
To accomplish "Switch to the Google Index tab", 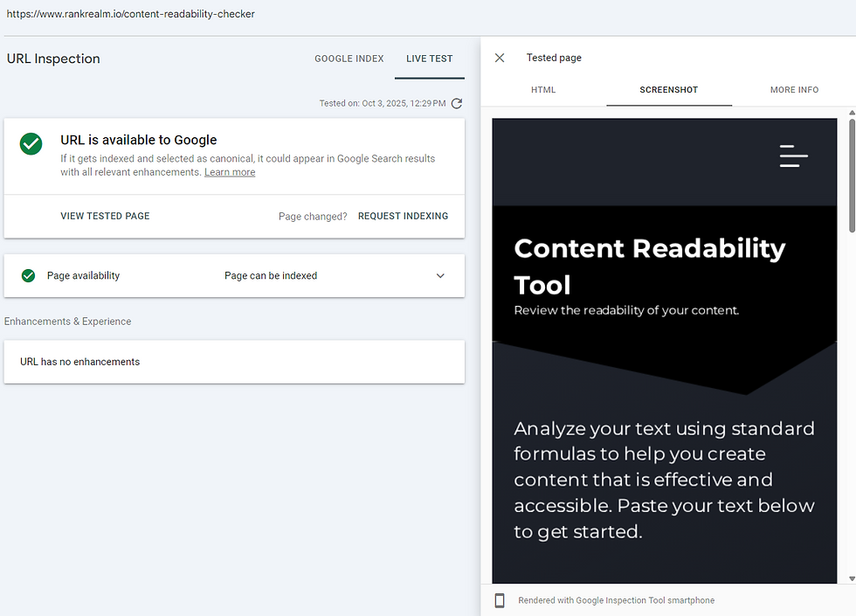I will (x=349, y=59).
